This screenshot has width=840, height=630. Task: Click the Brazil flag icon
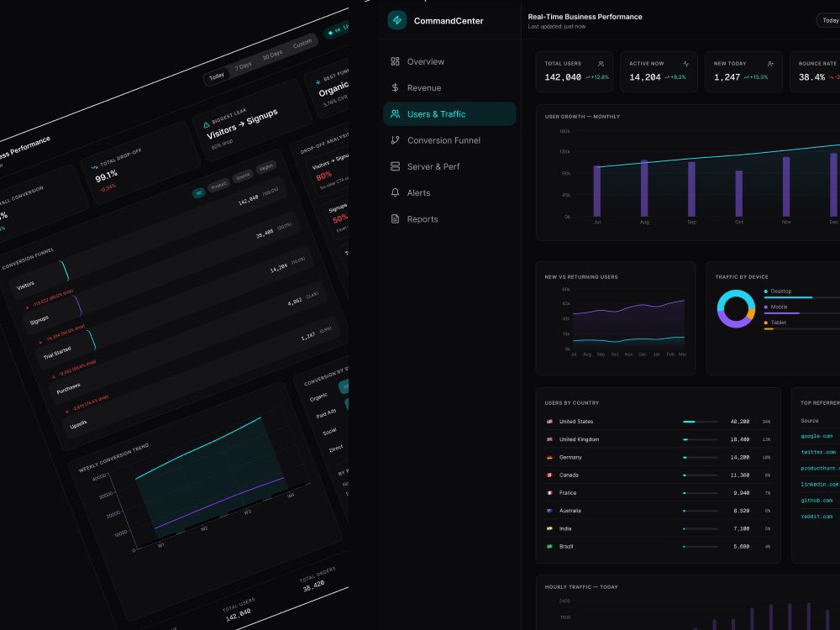549,547
